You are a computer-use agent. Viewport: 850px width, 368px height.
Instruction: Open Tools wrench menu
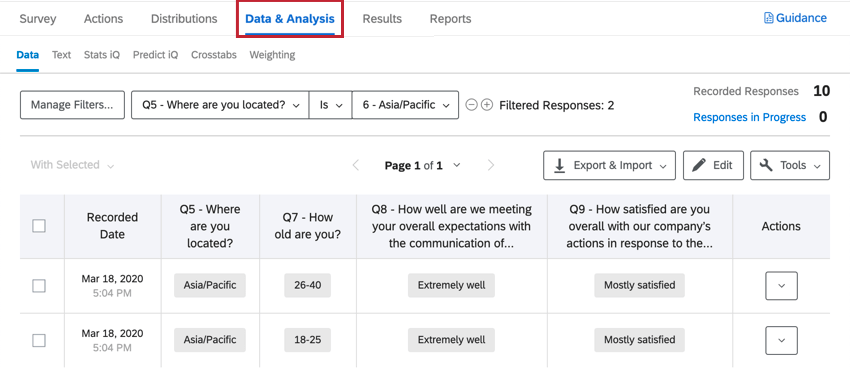(x=790, y=165)
